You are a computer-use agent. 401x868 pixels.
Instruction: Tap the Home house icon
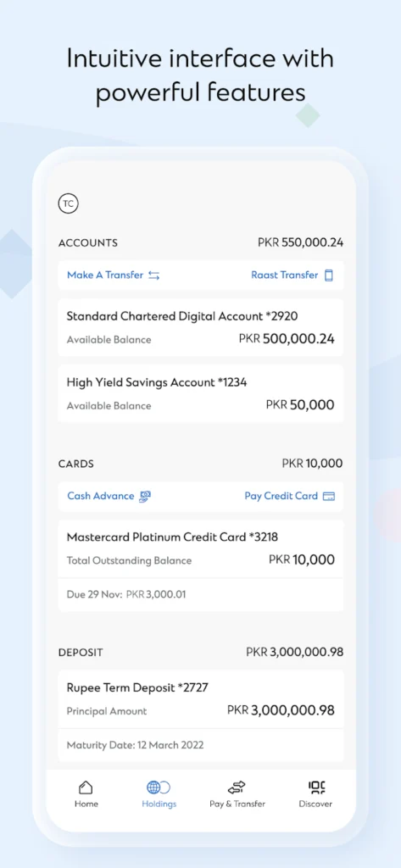[86, 787]
